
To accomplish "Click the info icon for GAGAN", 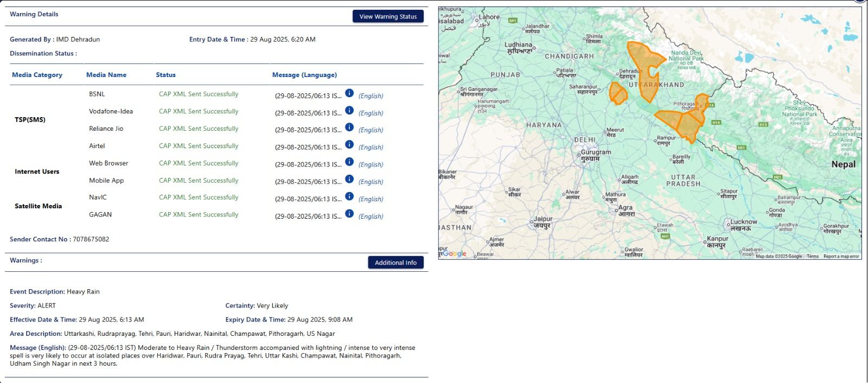I will tap(349, 214).
